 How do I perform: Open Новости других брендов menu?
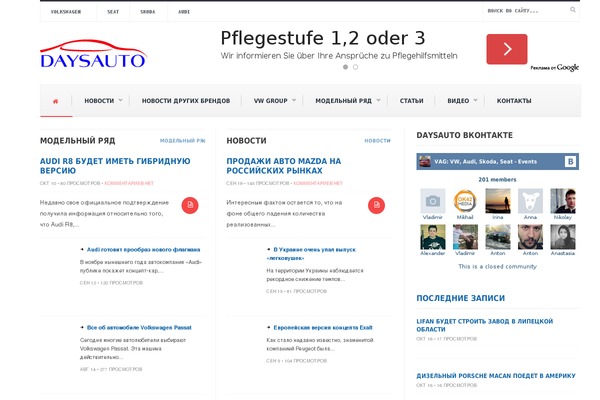pos(186,101)
